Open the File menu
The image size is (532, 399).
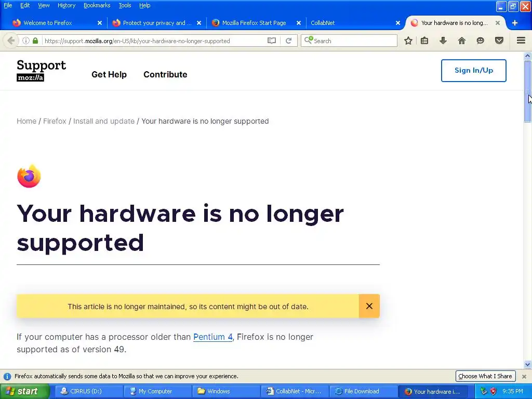click(x=8, y=5)
